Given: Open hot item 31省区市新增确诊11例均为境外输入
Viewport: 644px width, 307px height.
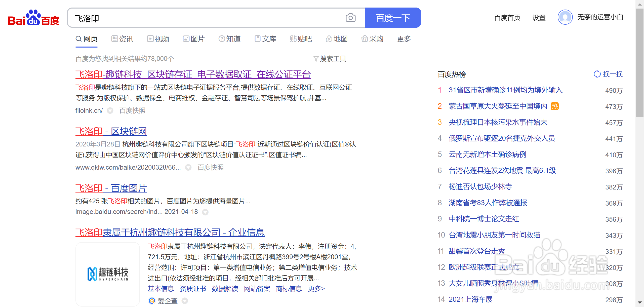Looking at the screenshot, I should pyautogui.click(x=506, y=90).
